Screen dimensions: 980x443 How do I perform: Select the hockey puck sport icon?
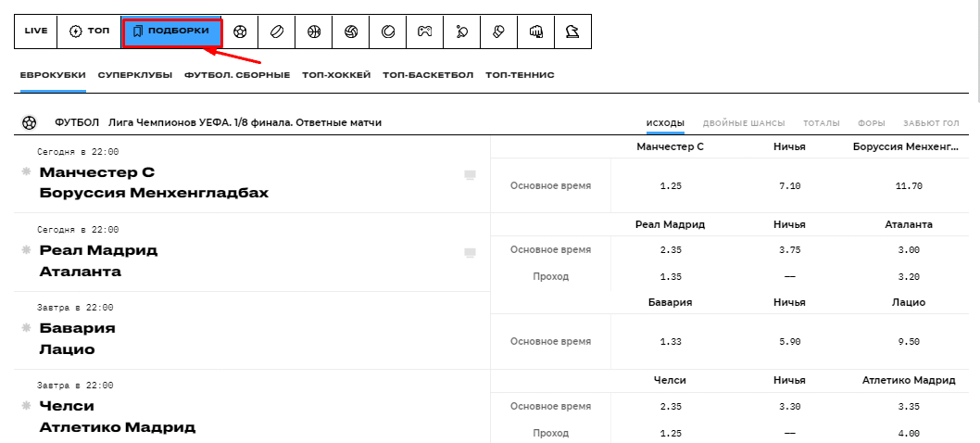point(277,32)
